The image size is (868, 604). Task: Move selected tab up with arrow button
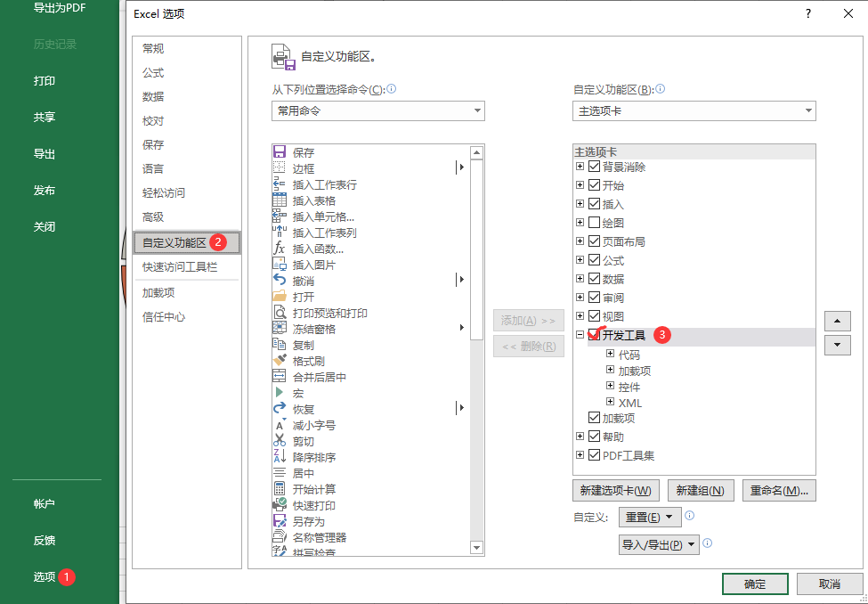(x=838, y=321)
